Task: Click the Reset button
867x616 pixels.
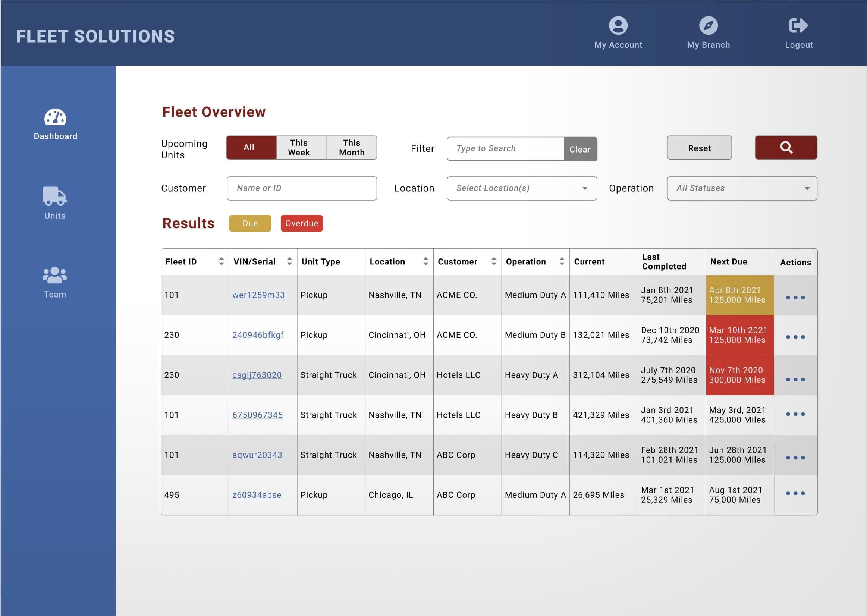Action: (699, 148)
